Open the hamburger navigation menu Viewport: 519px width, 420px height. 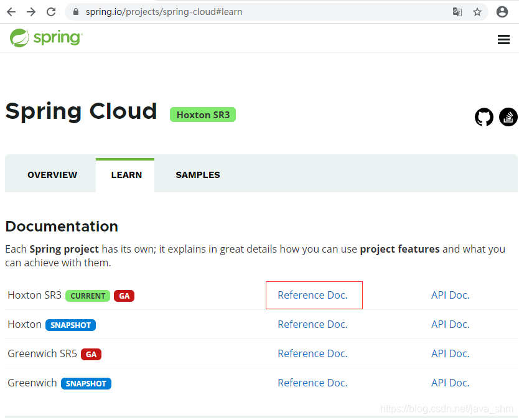(503, 39)
